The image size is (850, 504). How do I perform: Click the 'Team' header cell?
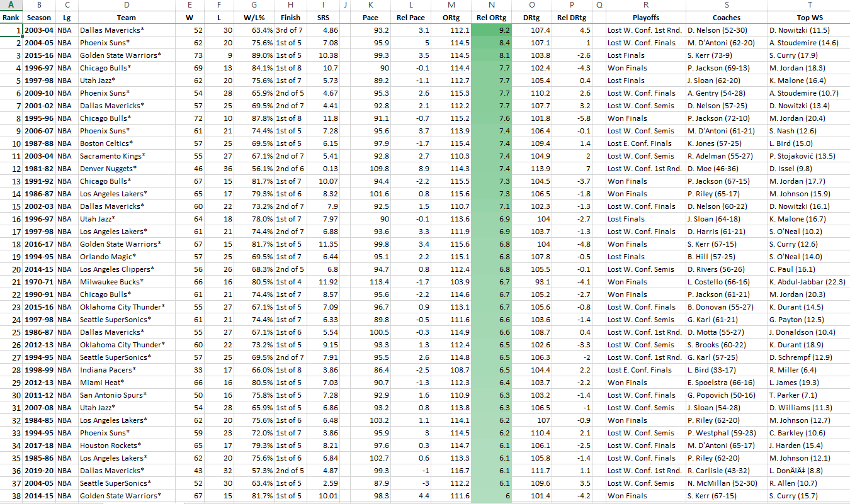[126, 18]
